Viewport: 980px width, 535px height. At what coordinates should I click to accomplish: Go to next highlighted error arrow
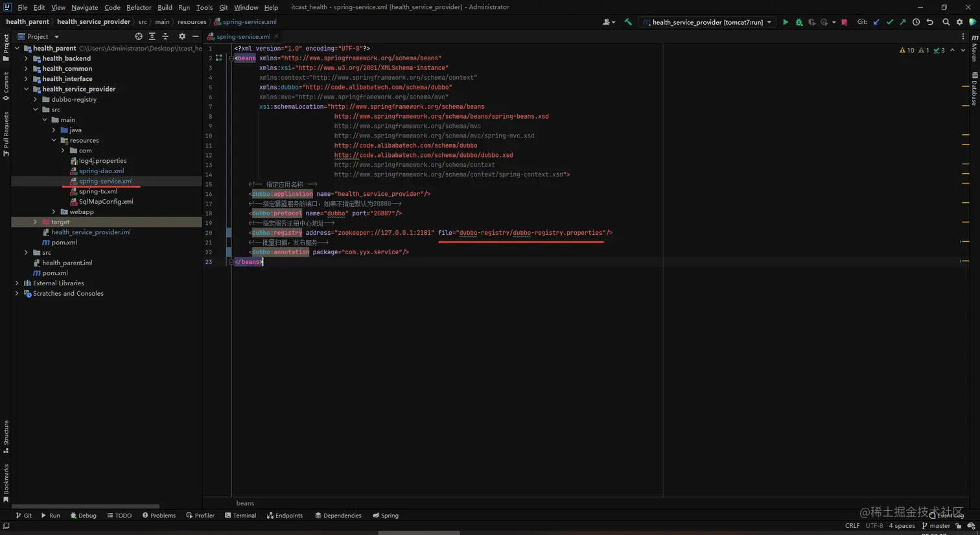click(x=963, y=50)
